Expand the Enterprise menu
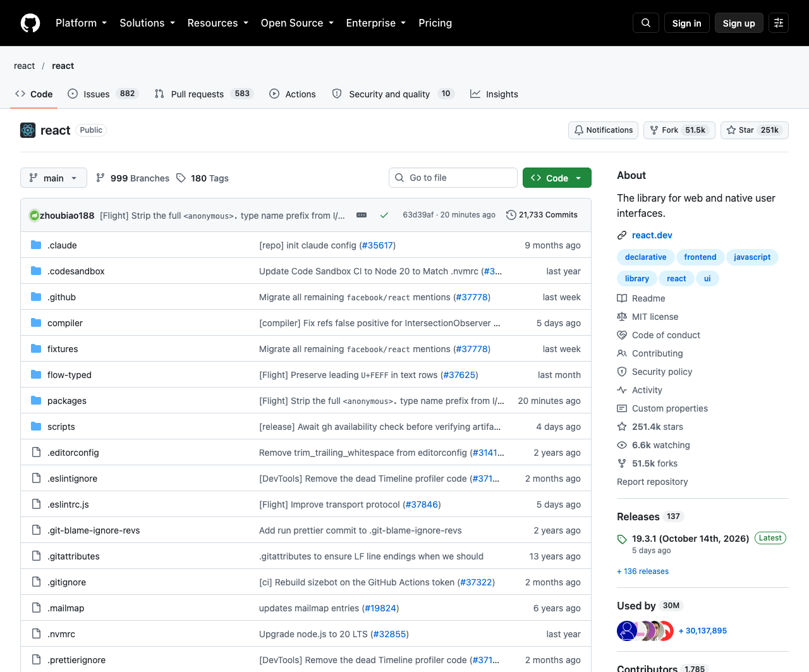Image resolution: width=809 pixels, height=672 pixels. [x=376, y=23]
